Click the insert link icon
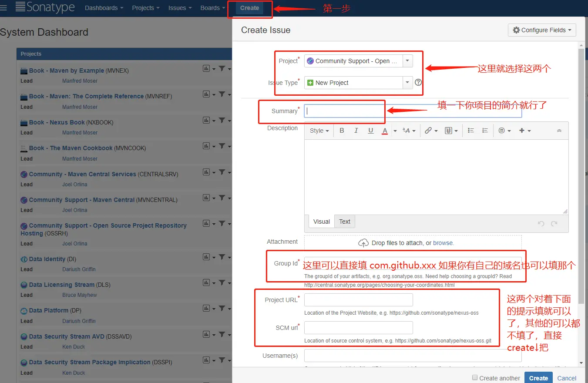This screenshot has width=588, height=383. [x=431, y=131]
